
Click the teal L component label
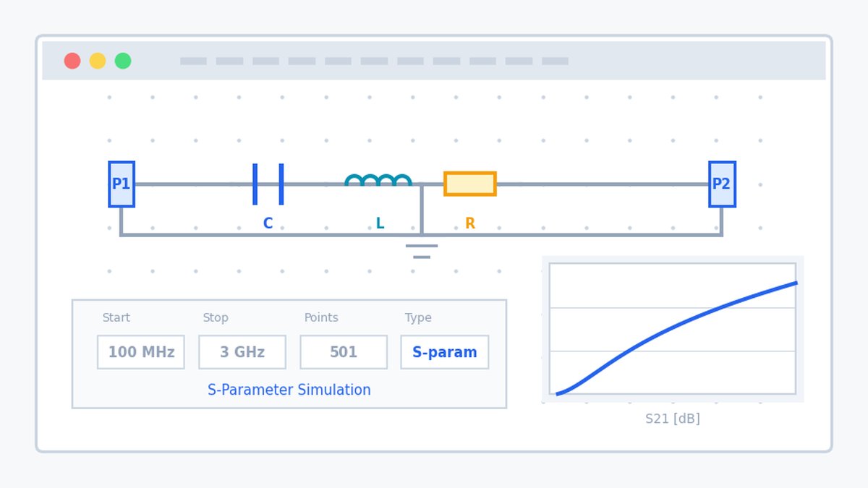pyautogui.click(x=380, y=224)
